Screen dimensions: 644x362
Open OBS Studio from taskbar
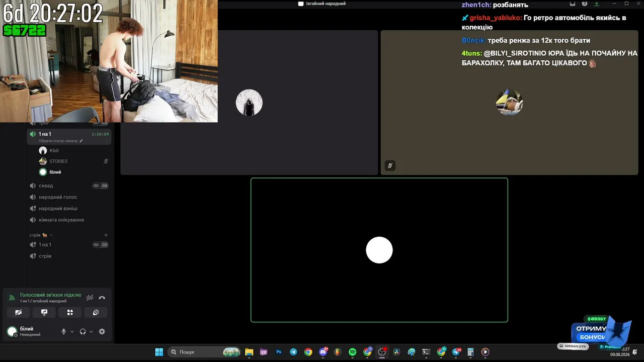[382, 352]
